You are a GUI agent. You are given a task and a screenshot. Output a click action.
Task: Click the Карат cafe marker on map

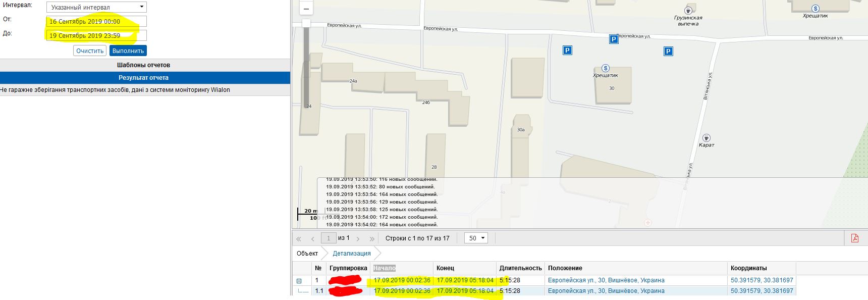707,138
